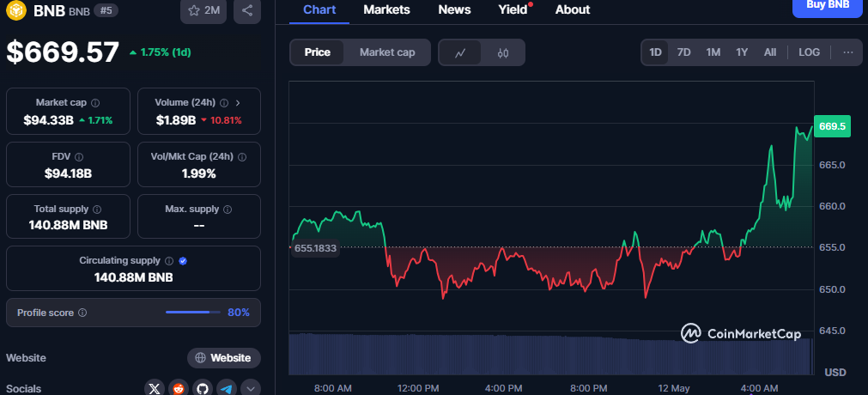Expand Volume (24h) details arrow
The image size is (868, 395).
(238, 103)
